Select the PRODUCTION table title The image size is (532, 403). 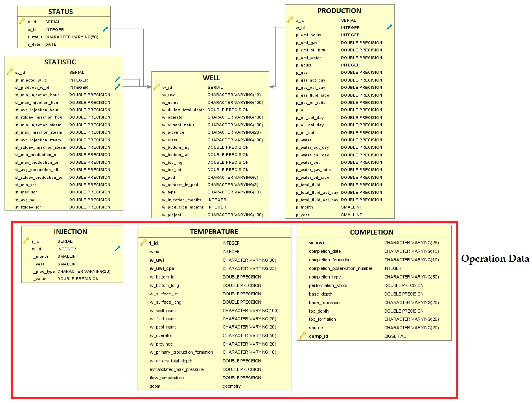tap(339, 11)
